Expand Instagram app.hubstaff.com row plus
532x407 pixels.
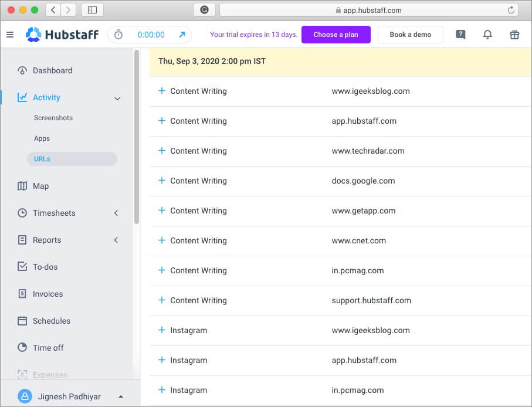pyautogui.click(x=162, y=359)
